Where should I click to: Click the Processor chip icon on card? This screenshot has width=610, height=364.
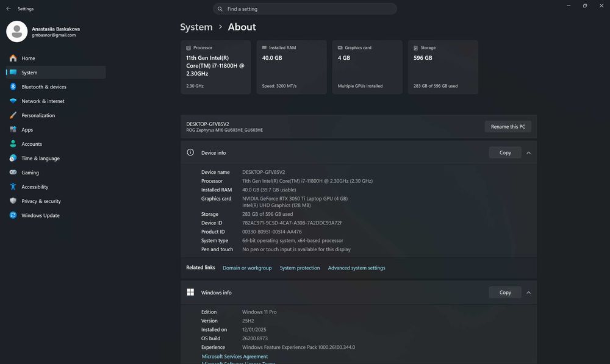tap(188, 48)
